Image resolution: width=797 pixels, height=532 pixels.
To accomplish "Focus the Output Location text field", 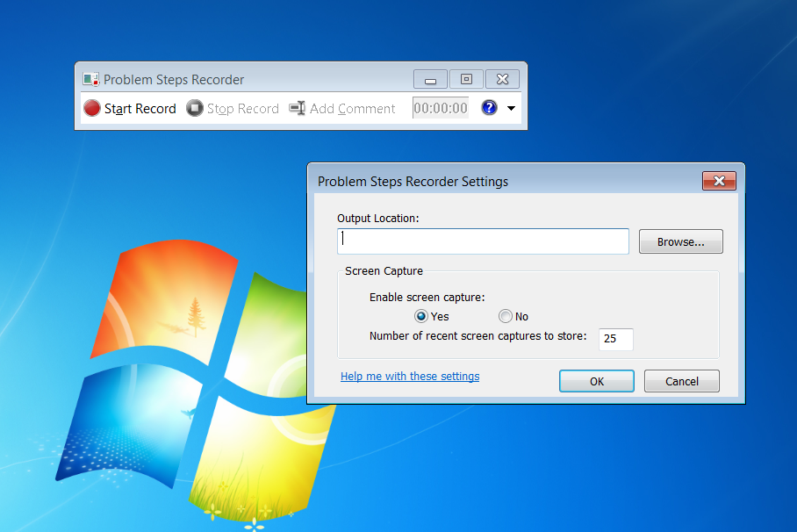I will pyautogui.click(x=483, y=241).
